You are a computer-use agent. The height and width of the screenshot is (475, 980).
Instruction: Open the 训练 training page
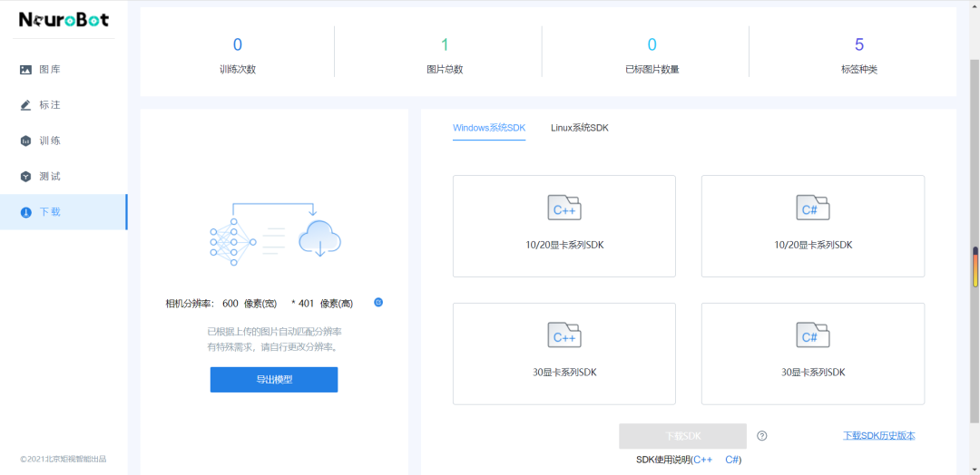pyautogui.click(x=49, y=141)
